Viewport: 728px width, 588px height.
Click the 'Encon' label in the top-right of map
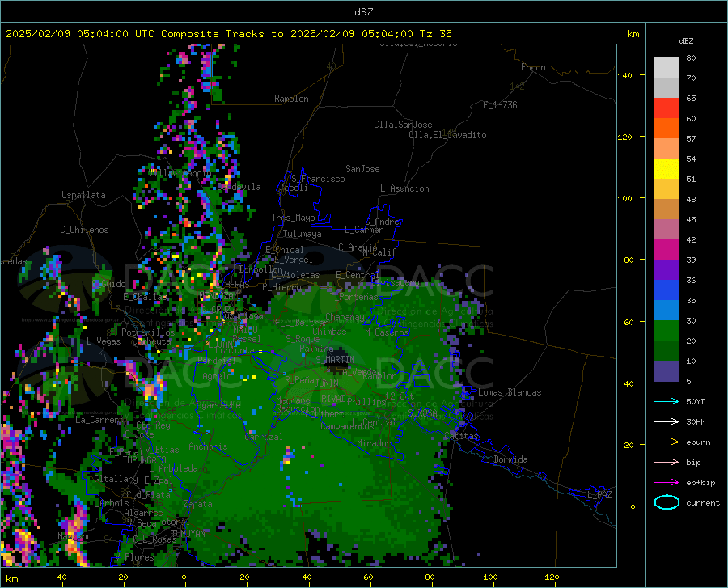pos(533,67)
